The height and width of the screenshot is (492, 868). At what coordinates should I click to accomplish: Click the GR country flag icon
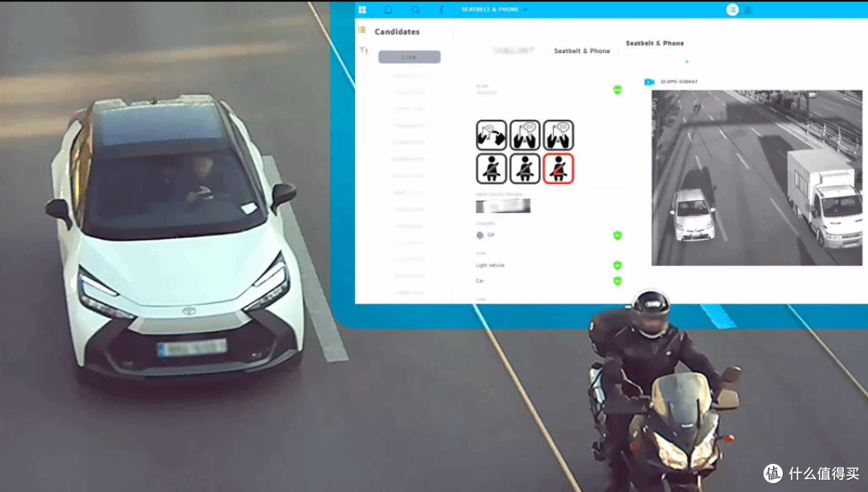click(x=480, y=236)
